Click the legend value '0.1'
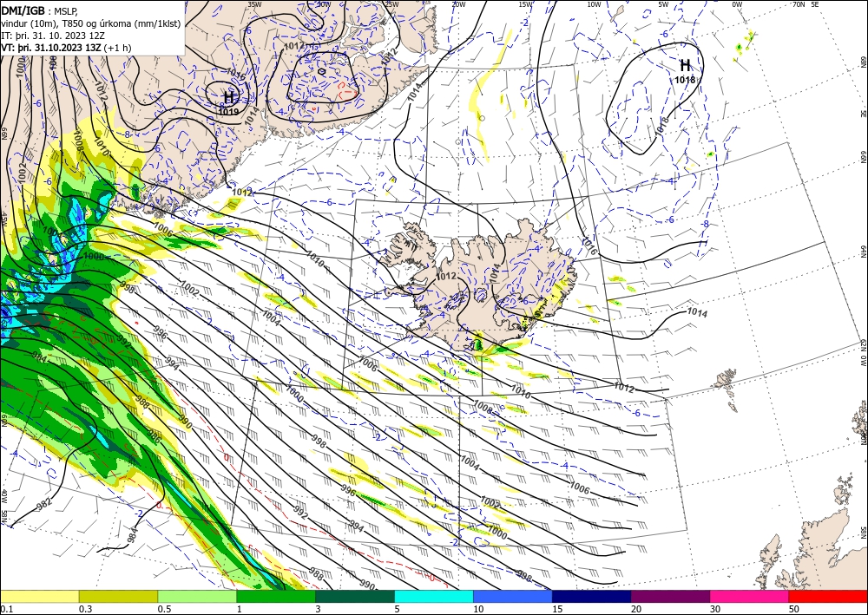 [x=6, y=609]
